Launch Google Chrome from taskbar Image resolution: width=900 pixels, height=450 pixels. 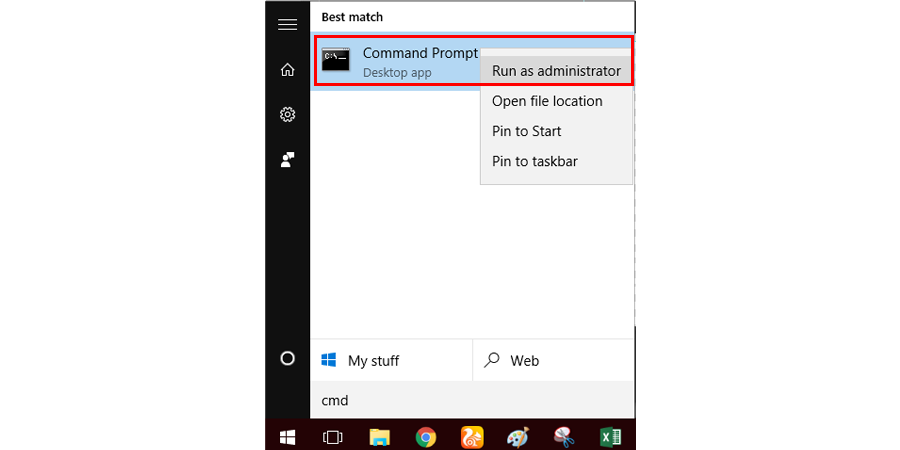point(425,437)
